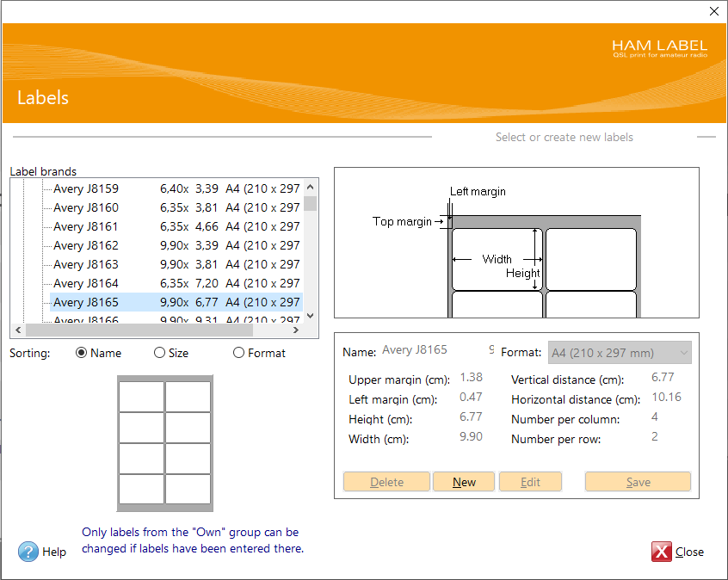Select Avery J8160 in label list
Screen dimensions: 728x580
pos(176,207)
